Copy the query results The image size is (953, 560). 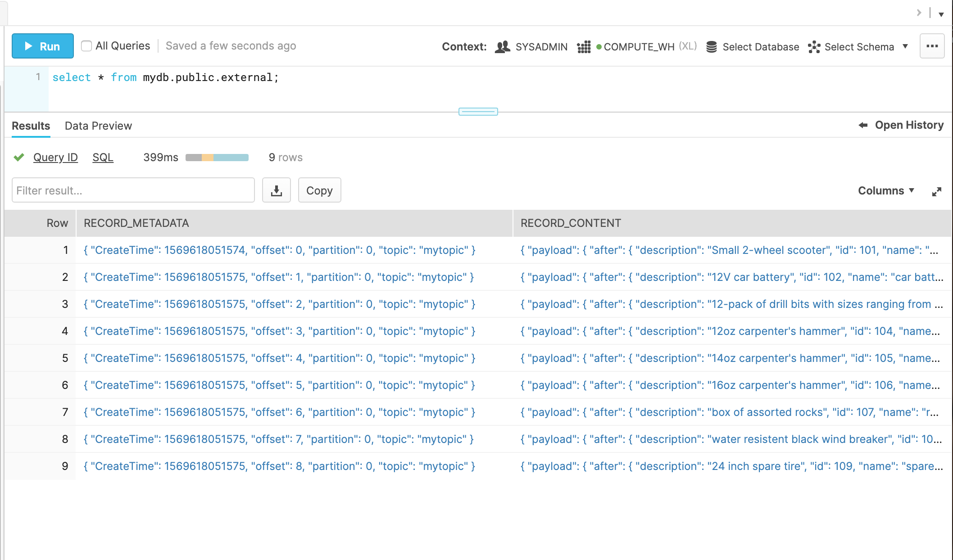319,190
